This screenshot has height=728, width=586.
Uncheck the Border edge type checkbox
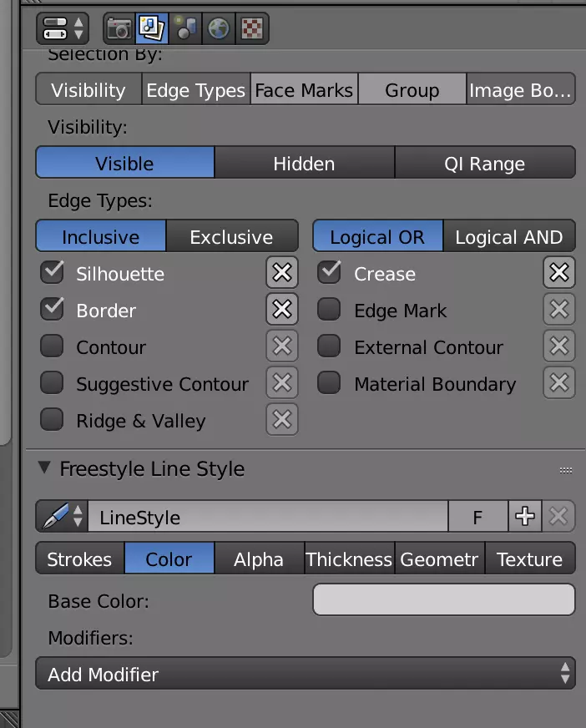point(53,310)
